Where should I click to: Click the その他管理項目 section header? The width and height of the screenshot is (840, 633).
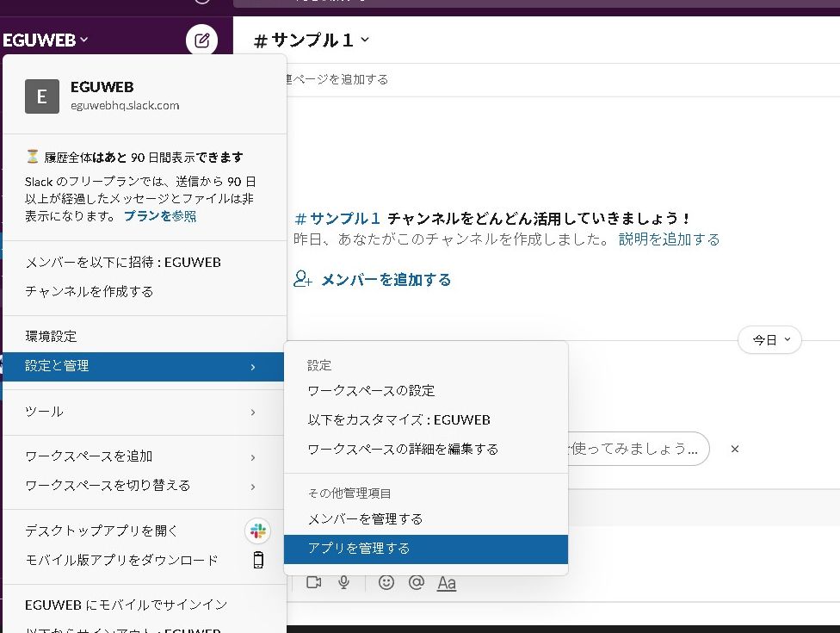(349, 493)
